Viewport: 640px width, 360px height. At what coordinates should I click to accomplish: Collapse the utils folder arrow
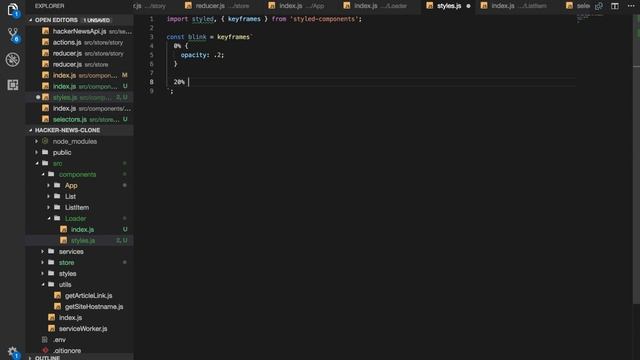(43, 284)
